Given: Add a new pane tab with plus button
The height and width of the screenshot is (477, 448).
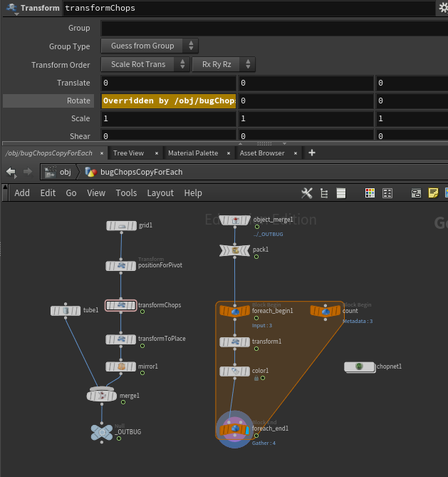Looking at the screenshot, I should 312,153.
